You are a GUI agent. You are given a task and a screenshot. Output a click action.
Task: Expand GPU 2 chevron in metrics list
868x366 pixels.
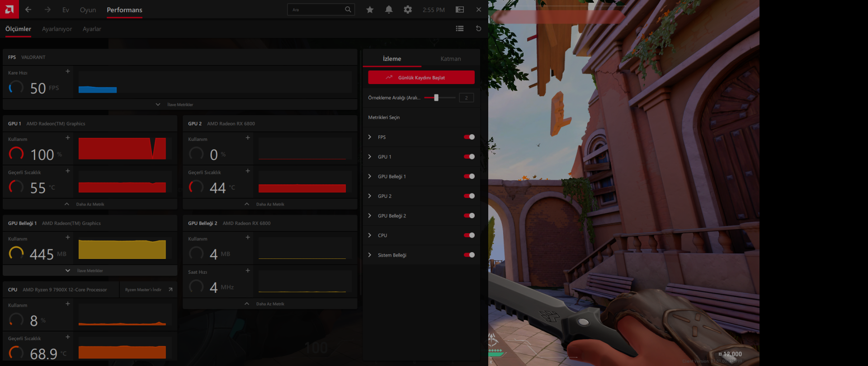[370, 196]
